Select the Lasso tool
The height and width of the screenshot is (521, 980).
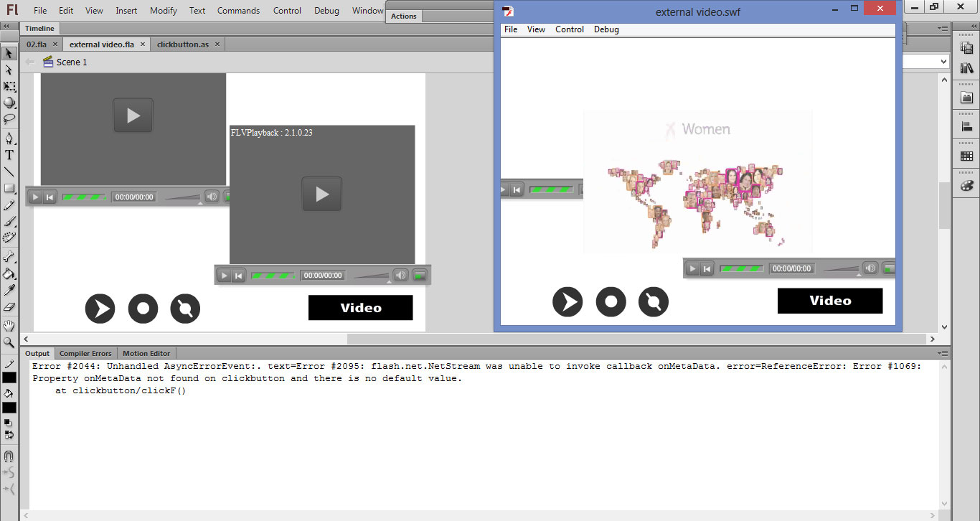9,119
